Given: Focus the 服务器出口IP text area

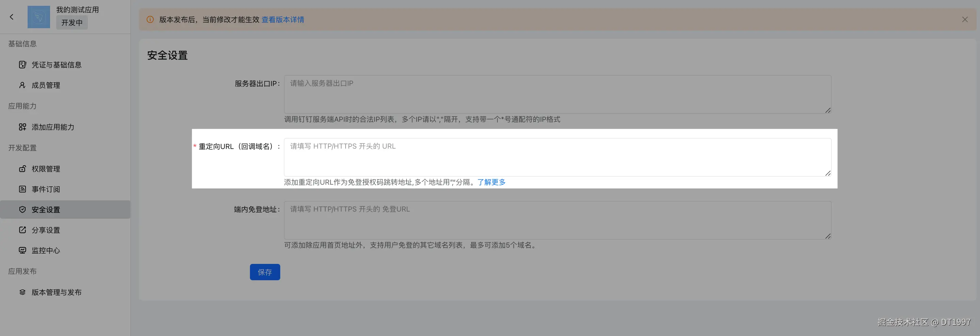Looking at the screenshot, I should pos(557,94).
